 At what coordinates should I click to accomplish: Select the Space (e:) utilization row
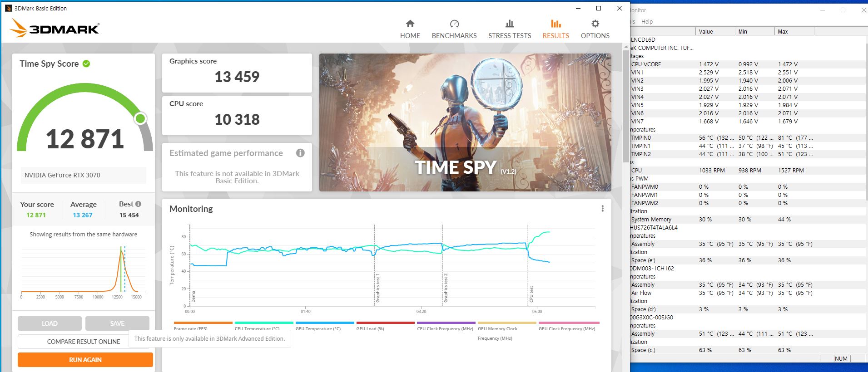pos(748,260)
